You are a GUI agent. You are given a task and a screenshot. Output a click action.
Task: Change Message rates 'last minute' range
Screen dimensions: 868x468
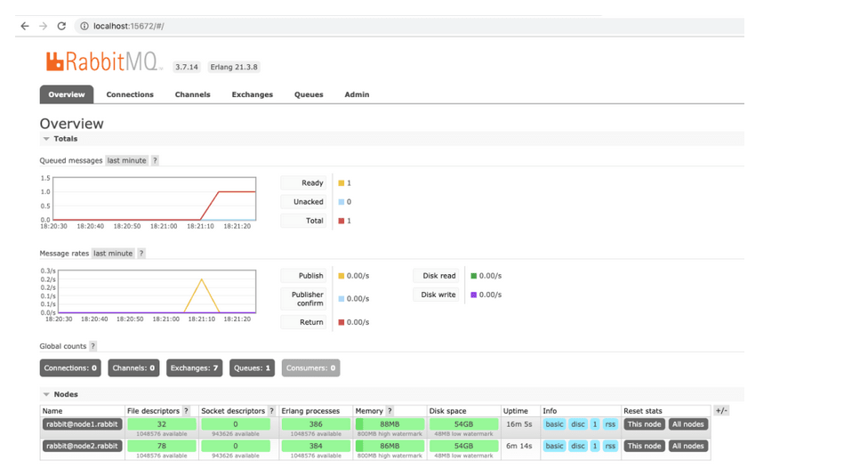pyautogui.click(x=113, y=254)
